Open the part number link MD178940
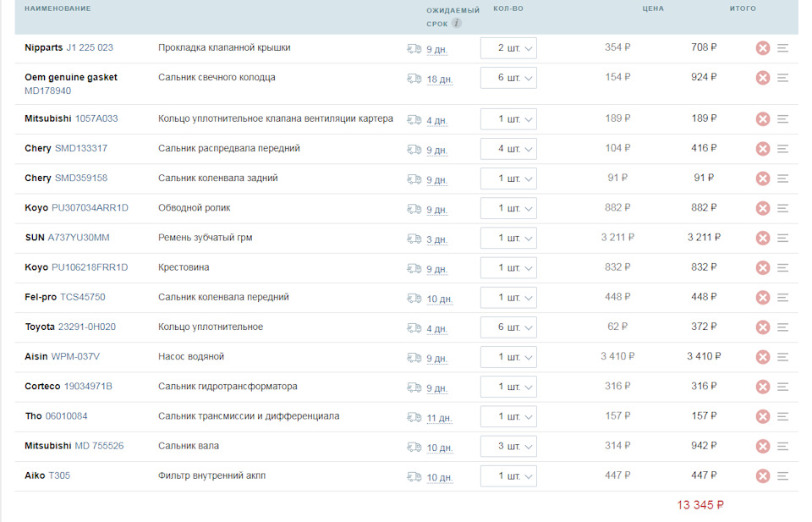 pyautogui.click(x=47, y=91)
